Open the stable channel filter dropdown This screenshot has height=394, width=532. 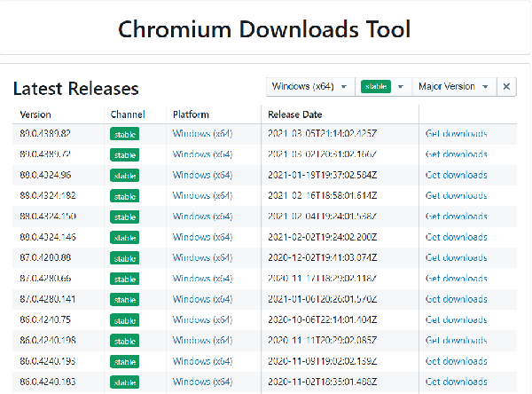coord(383,87)
